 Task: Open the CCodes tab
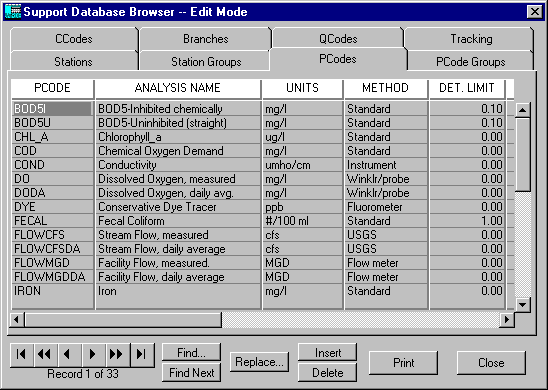(x=74, y=39)
